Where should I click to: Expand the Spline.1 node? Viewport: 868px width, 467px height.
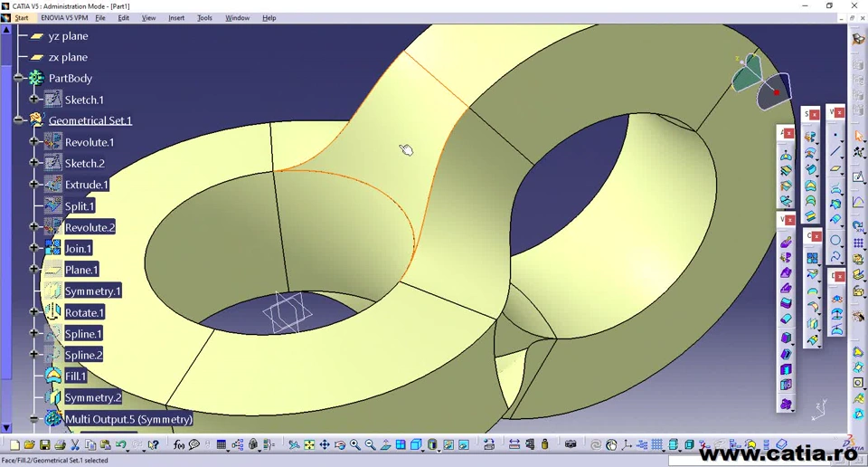34,333
